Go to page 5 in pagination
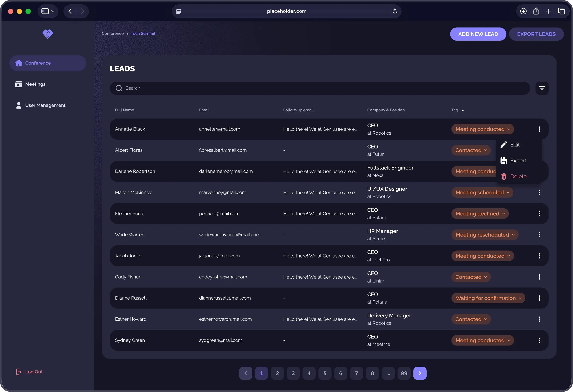Image resolution: width=573 pixels, height=392 pixels. pos(325,373)
